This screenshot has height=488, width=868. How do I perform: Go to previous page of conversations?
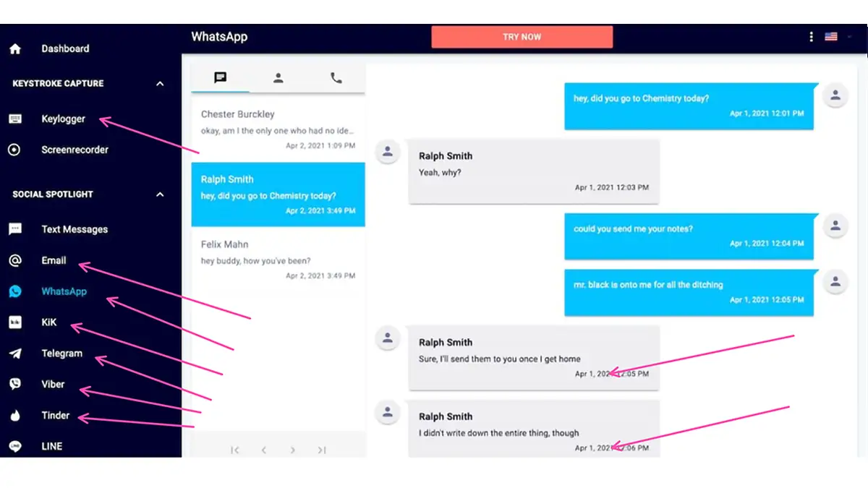coord(264,450)
